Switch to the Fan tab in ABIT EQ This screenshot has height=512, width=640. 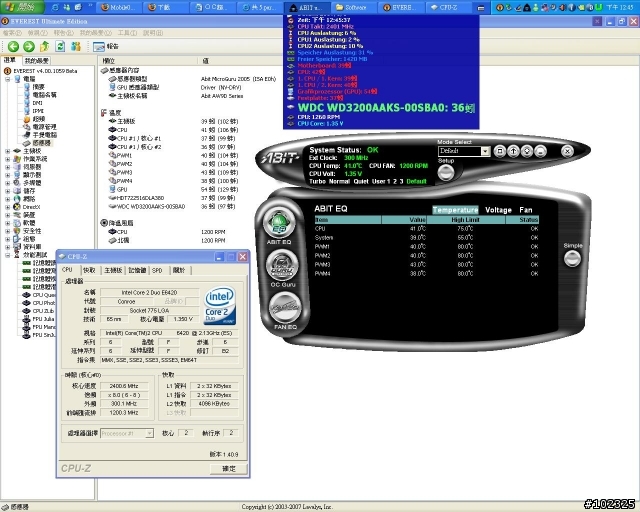click(x=526, y=210)
